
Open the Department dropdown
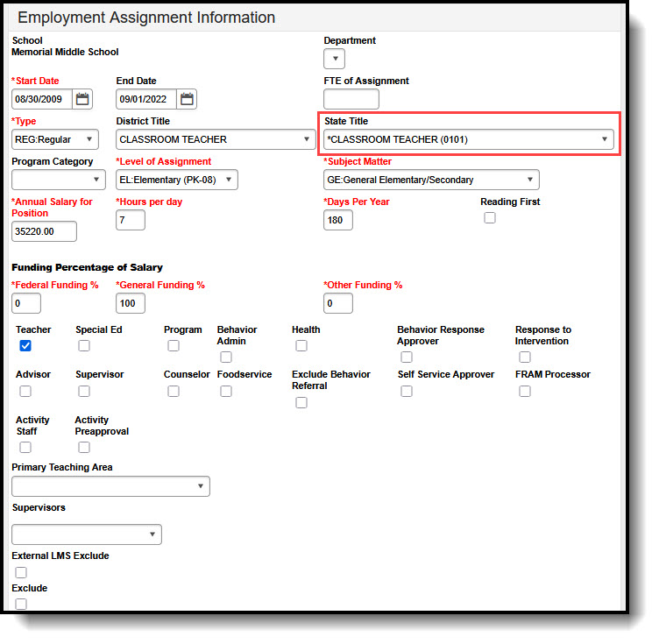pyautogui.click(x=335, y=59)
